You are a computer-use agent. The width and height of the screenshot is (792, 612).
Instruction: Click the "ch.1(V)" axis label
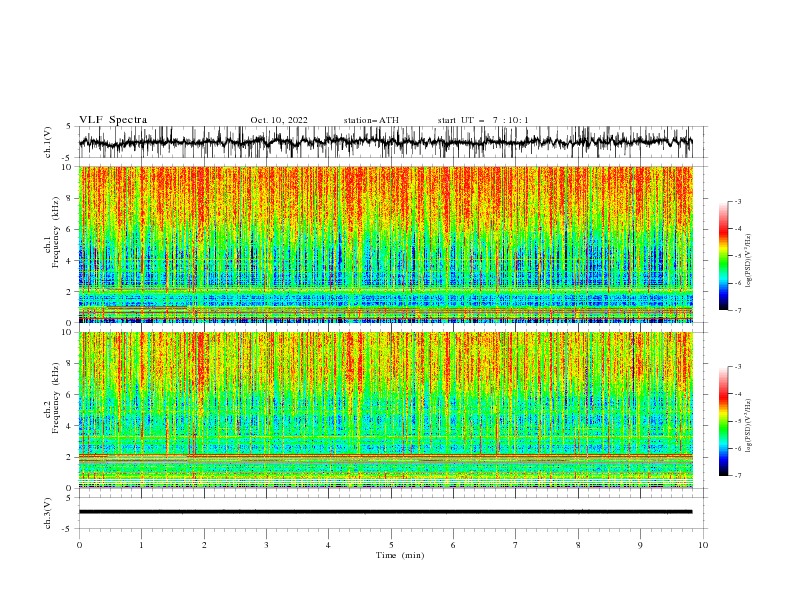pos(48,142)
